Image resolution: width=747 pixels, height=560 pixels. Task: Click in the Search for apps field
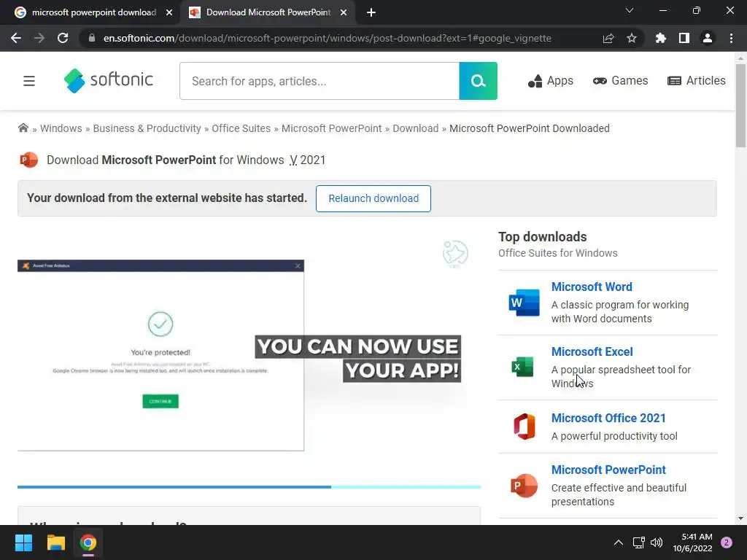pos(320,81)
